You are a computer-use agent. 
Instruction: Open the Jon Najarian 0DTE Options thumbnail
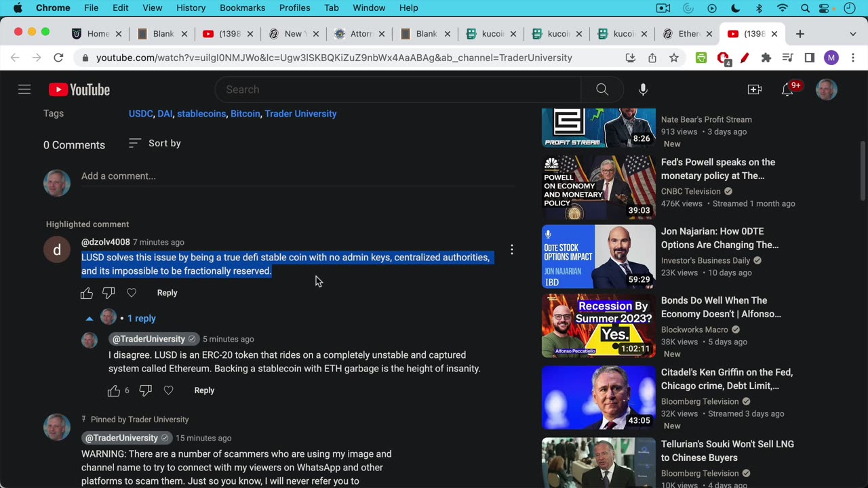[599, 256]
